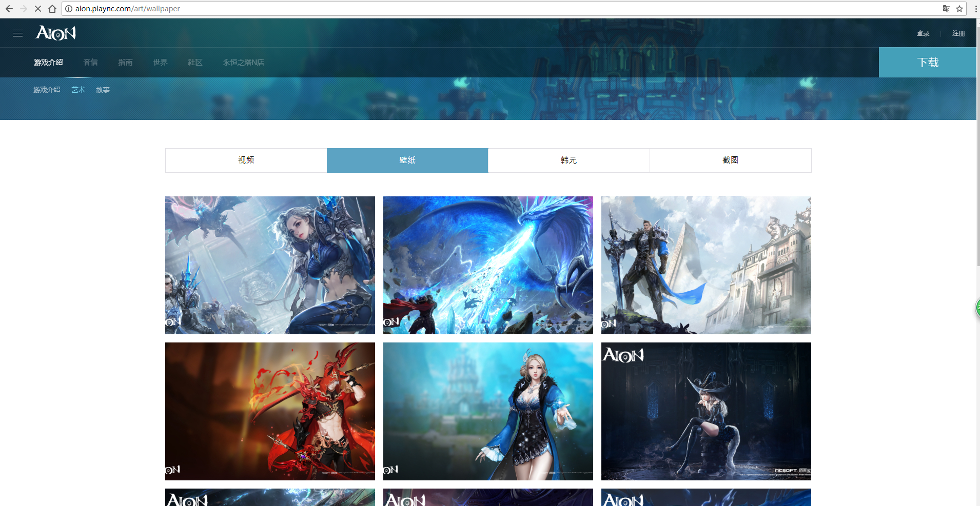Screen dimensions: 980x506
Task: Select 故事 sub-navigation link
Action: pyautogui.click(x=103, y=90)
